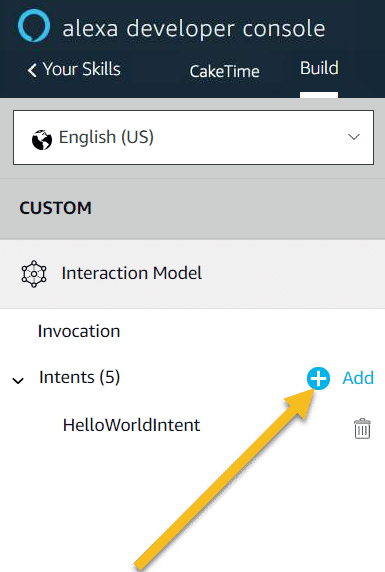Select the Invocation item
The image size is (385, 572).
coord(79,331)
